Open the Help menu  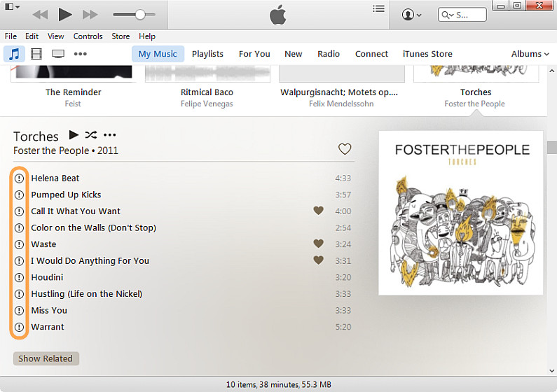pos(147,36)
